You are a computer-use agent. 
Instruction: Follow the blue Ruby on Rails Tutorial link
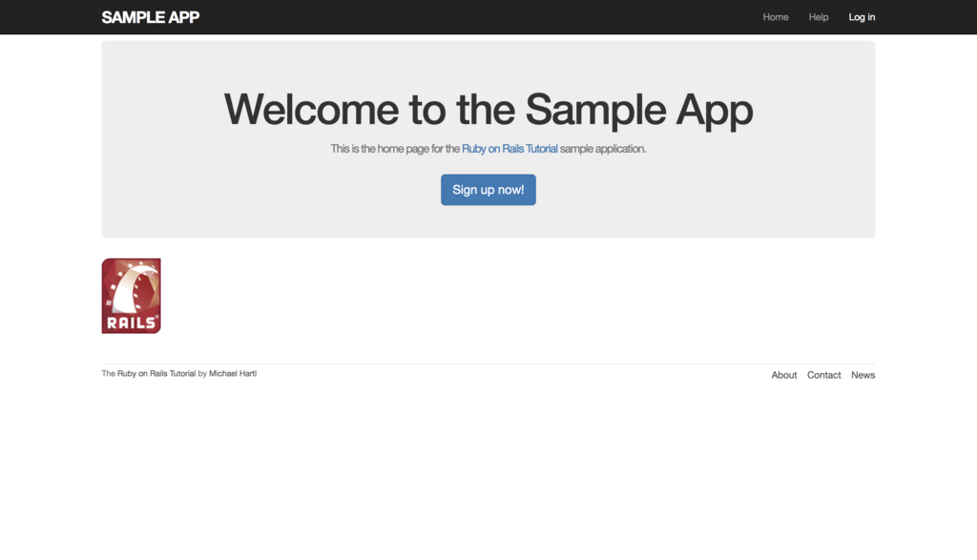pos(509,149)
